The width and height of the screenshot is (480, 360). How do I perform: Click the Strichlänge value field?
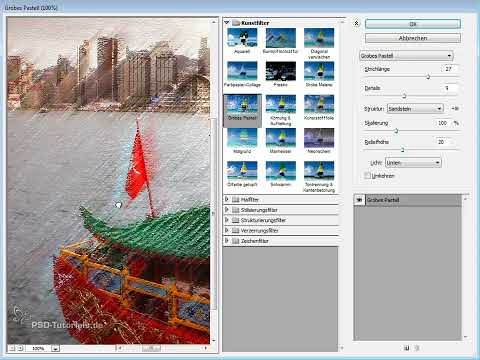(x=451, y=69)
